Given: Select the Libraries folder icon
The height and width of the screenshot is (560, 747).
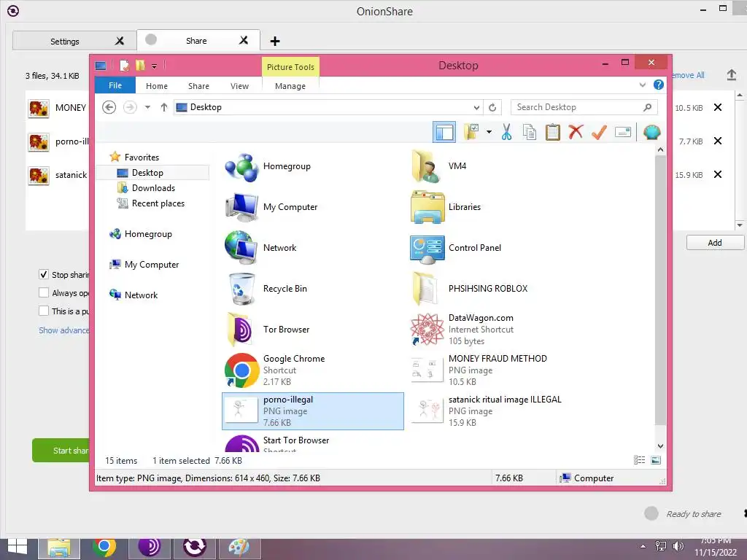Looking at the screenshot, I should coord(427,207).
